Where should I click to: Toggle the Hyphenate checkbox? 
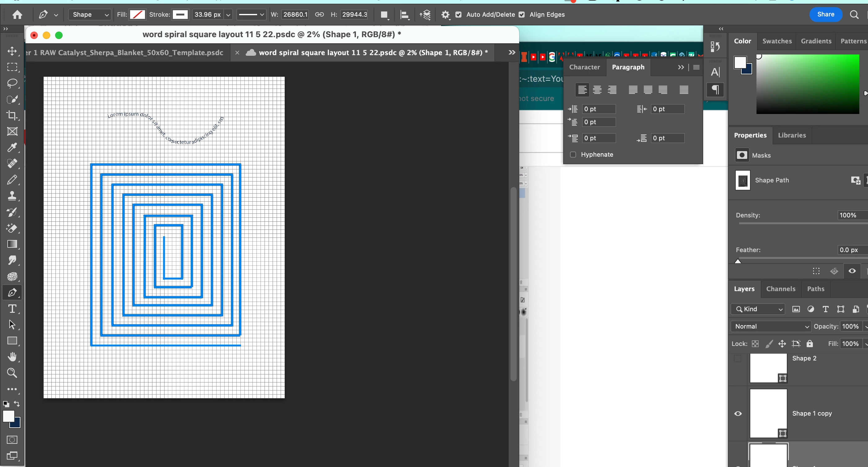click(x=573, y=155)
